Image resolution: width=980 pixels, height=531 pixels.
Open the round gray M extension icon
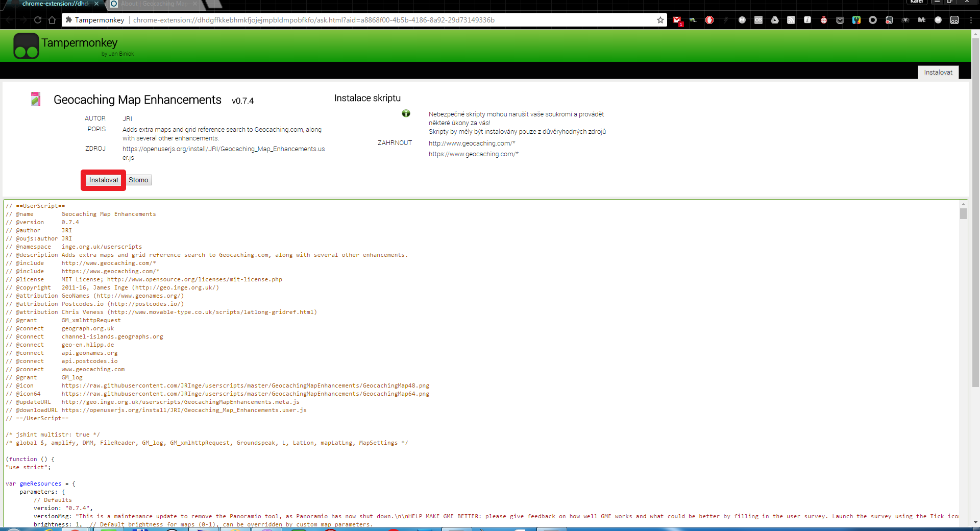click(742, 20)
